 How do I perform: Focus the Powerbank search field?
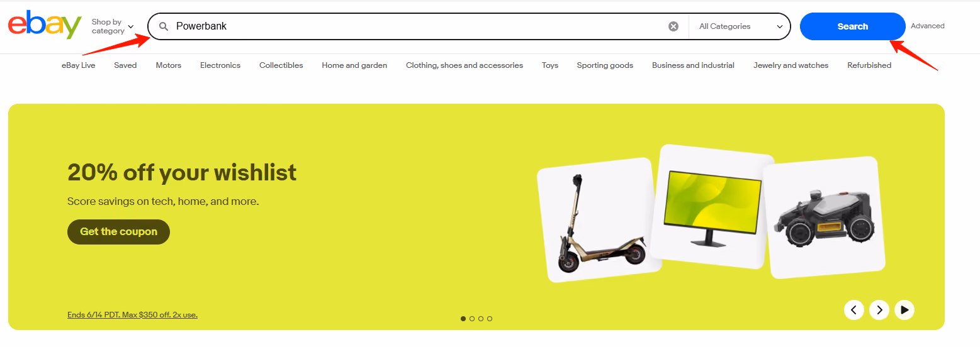click(x=419, y=26)
